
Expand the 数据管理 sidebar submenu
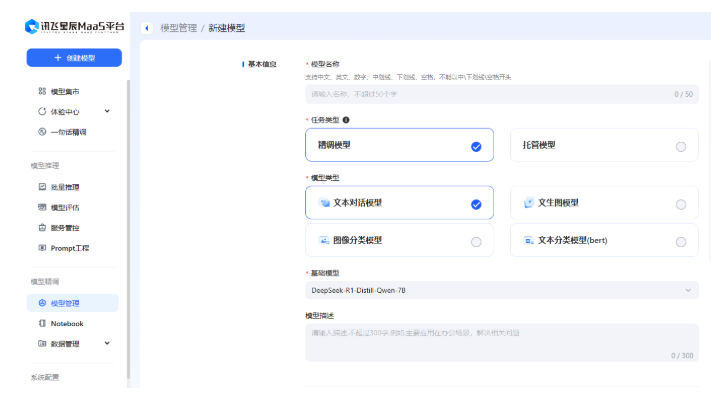click(107, 343)
